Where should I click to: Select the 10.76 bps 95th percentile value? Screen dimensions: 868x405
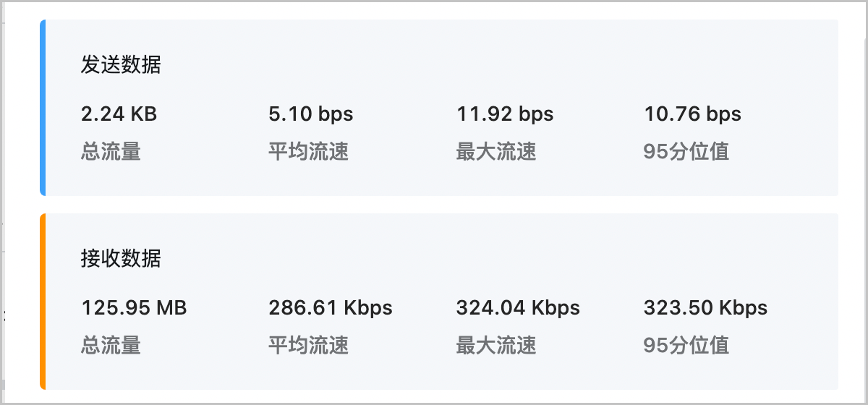point(693,114)
